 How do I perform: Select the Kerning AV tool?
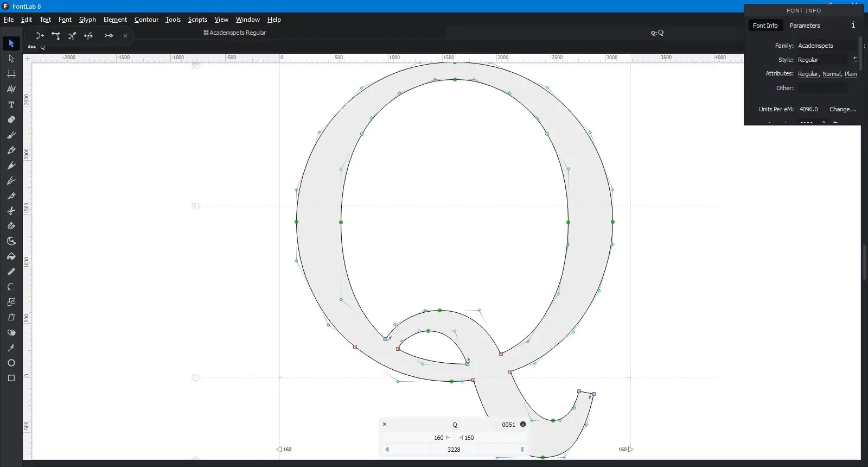pyautogui.click(x=11, y=89)
